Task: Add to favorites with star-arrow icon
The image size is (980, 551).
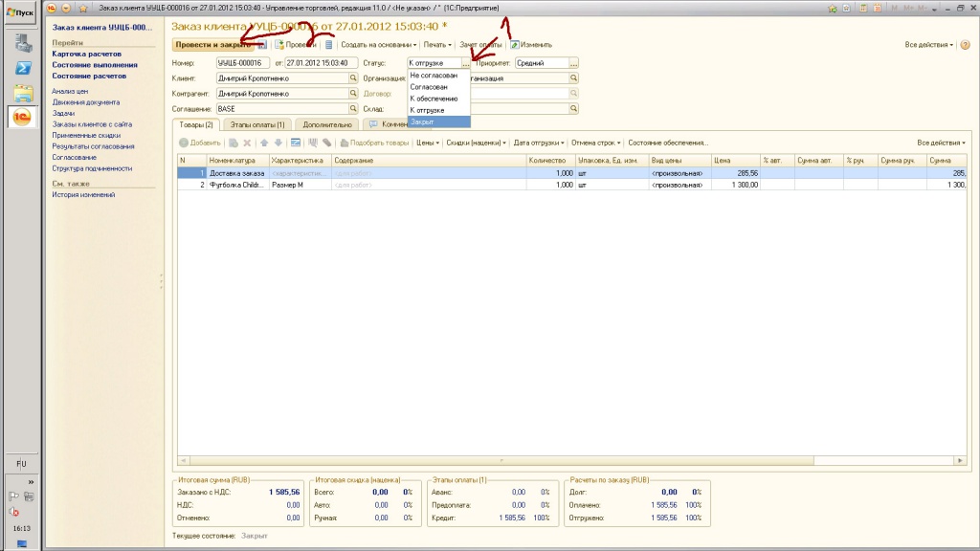Action: click(832, 8)
